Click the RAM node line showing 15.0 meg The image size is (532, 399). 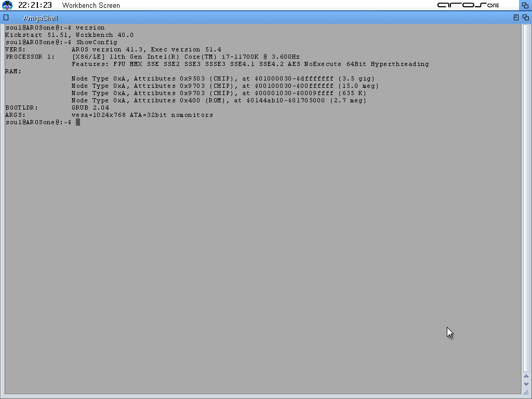coord(225,86)
